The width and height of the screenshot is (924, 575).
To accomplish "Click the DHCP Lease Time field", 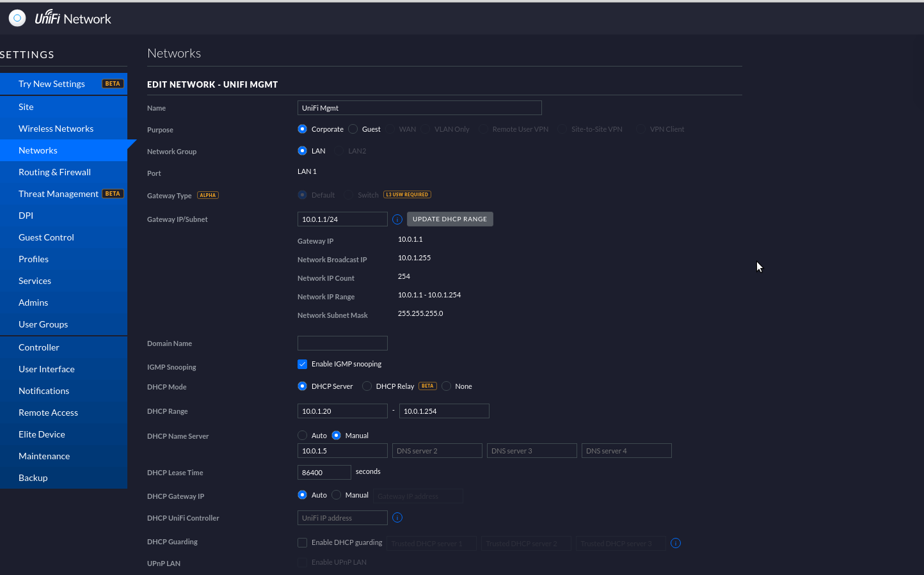I will 324,473.
